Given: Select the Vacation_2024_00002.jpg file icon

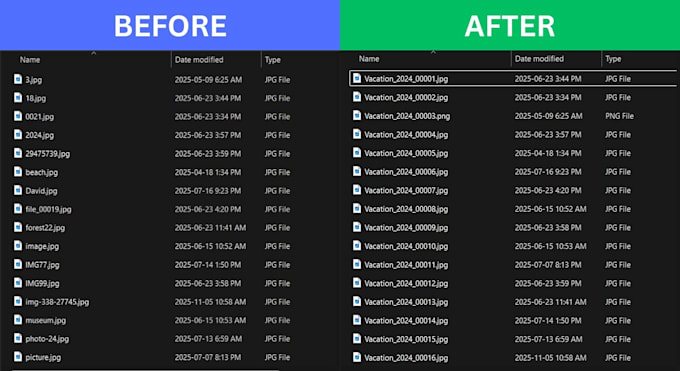Looking at the screenshot, I should coord(357,97).
